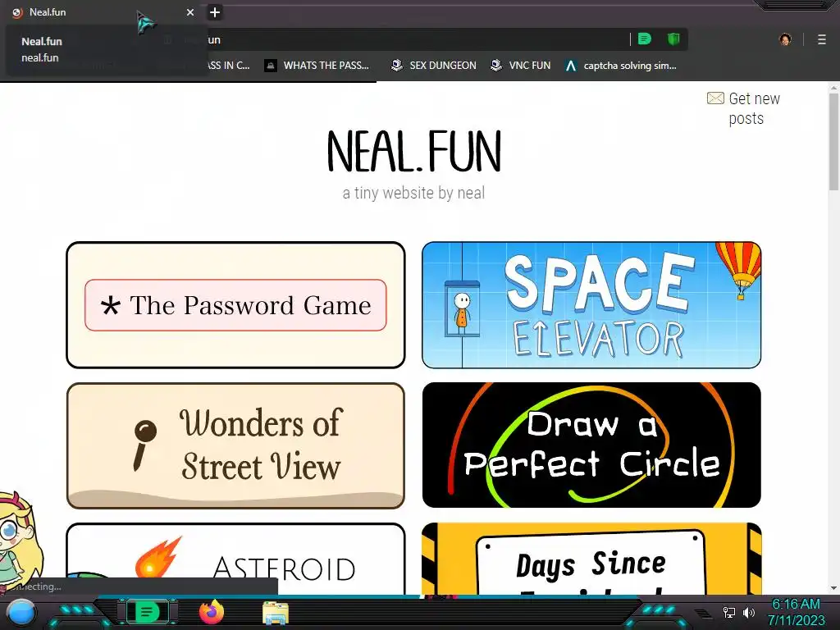Click the green shield icon in address bar

(x=673, y=39)
